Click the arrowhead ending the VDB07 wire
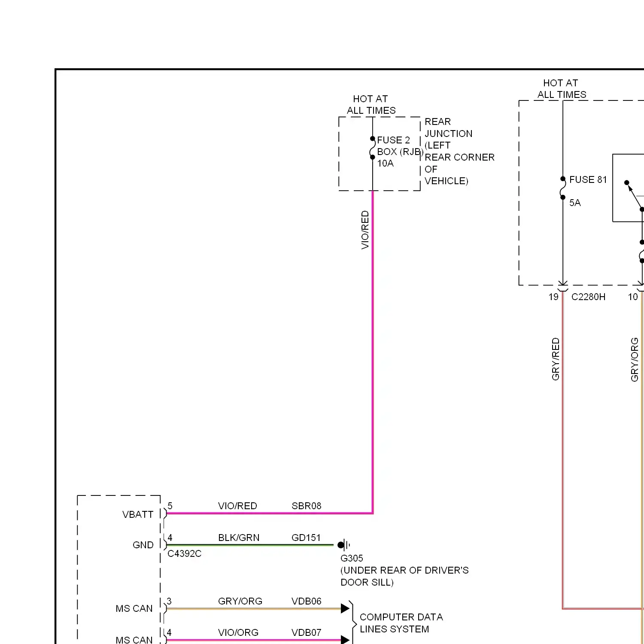Image resolution: width=644 pixels, height=644 pixels. point(345,640)
